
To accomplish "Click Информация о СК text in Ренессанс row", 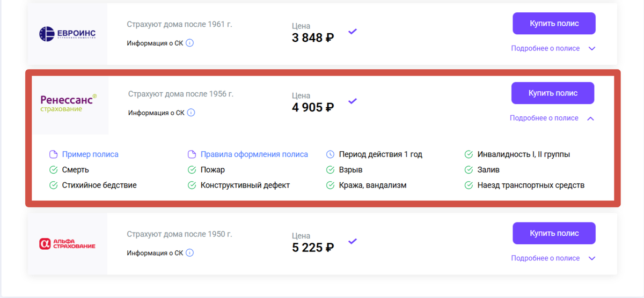I will coord(156,113).
